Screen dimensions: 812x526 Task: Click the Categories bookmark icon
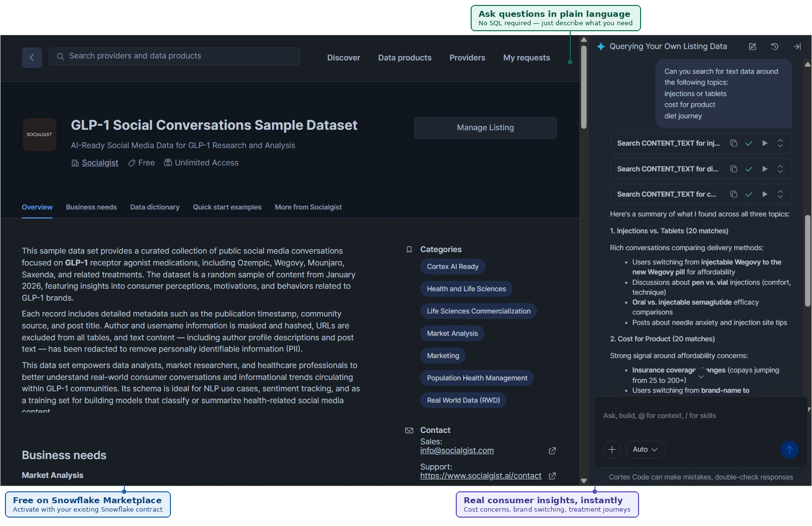pyautogui.click(x=409, y=250)
